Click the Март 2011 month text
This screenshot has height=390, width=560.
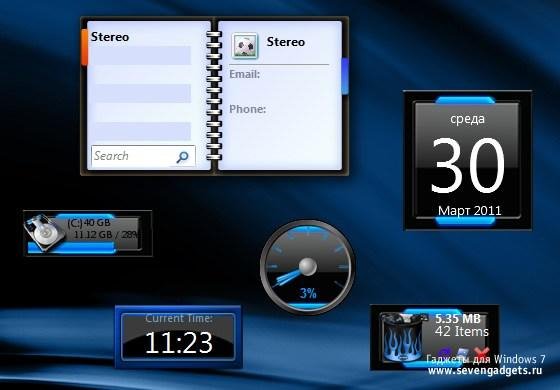[x=470, y=210]
